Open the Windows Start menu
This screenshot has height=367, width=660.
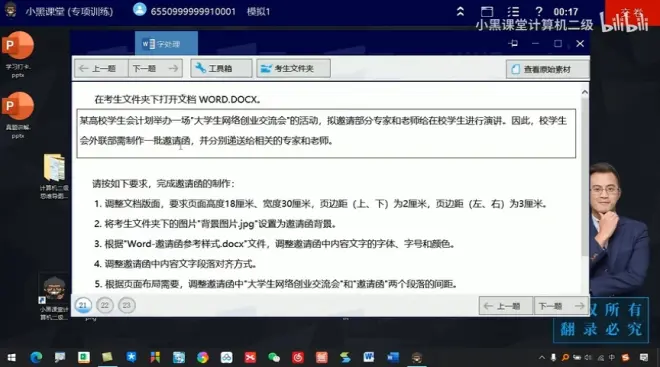(11, 357)
